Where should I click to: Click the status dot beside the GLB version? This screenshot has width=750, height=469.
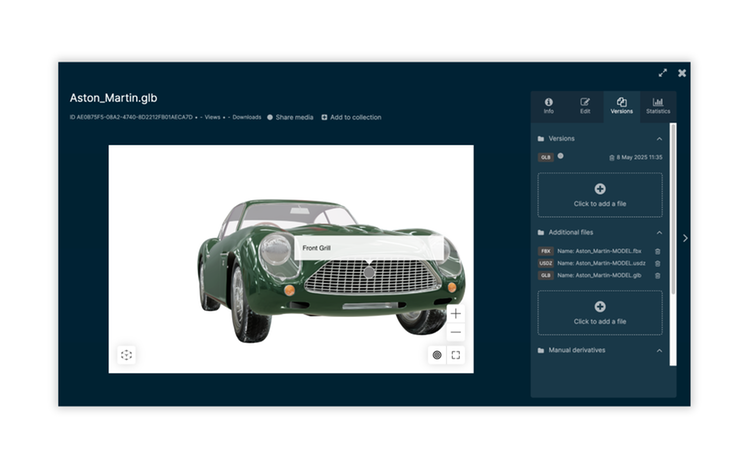point(561,156)
